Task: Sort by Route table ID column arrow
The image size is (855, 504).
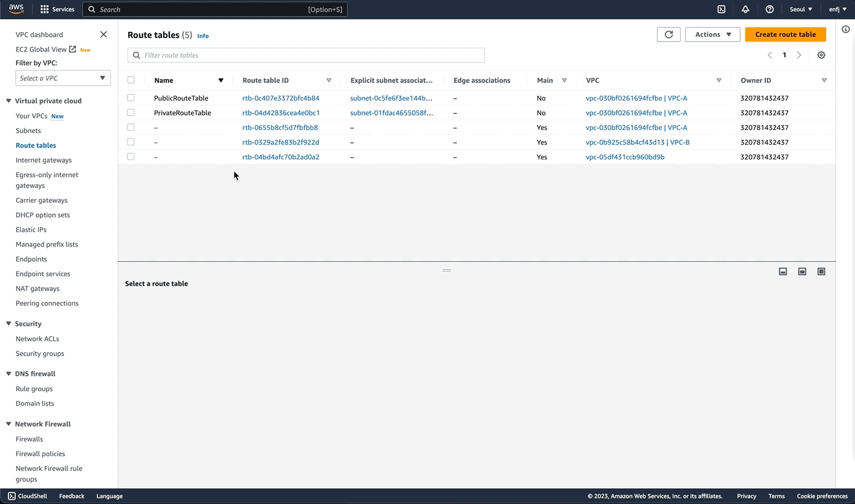Action: click(329, 80)
